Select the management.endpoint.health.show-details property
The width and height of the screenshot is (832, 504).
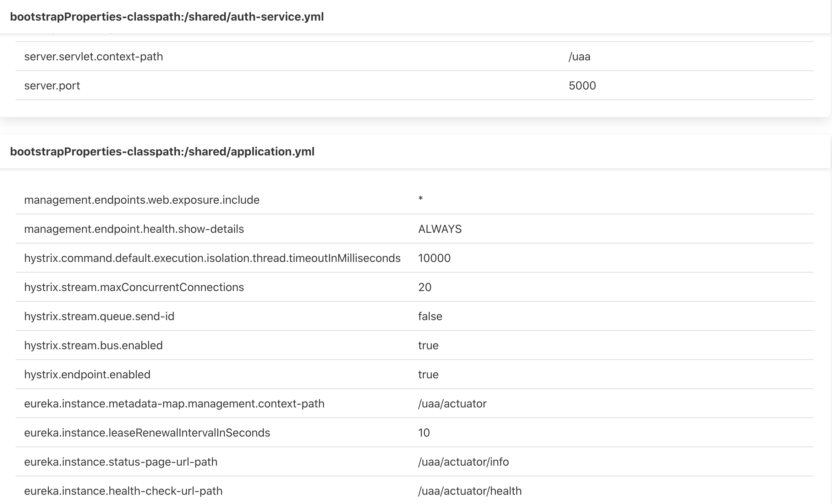134,229
